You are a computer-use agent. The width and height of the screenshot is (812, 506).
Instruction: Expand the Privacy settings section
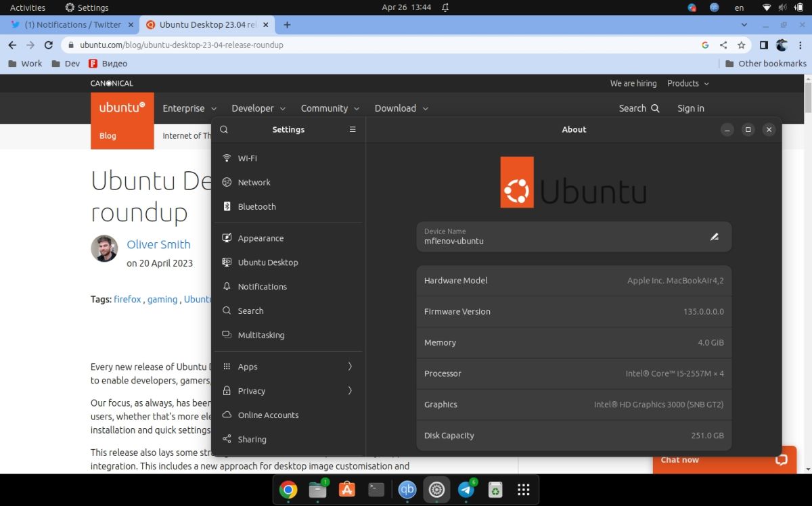288,391
